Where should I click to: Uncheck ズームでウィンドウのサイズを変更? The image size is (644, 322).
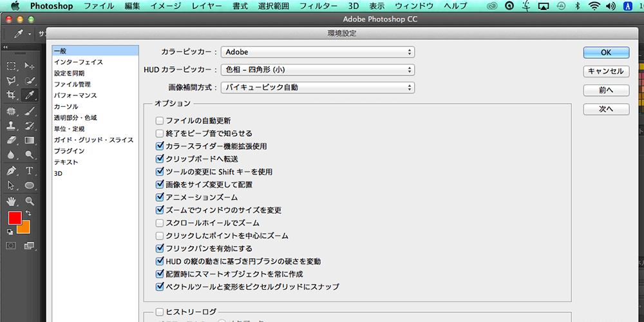160,210
